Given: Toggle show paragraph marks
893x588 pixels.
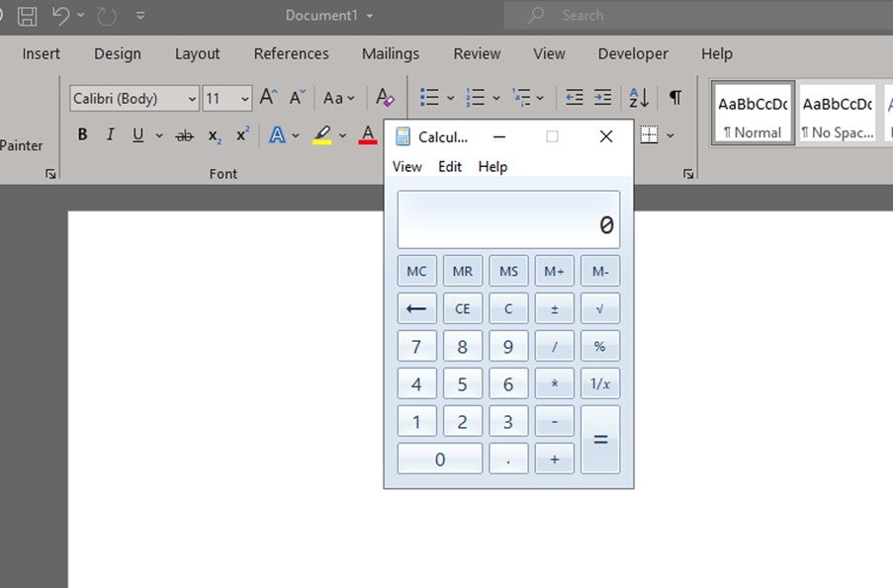Looking at the screenshot, I should click(674, 98).
